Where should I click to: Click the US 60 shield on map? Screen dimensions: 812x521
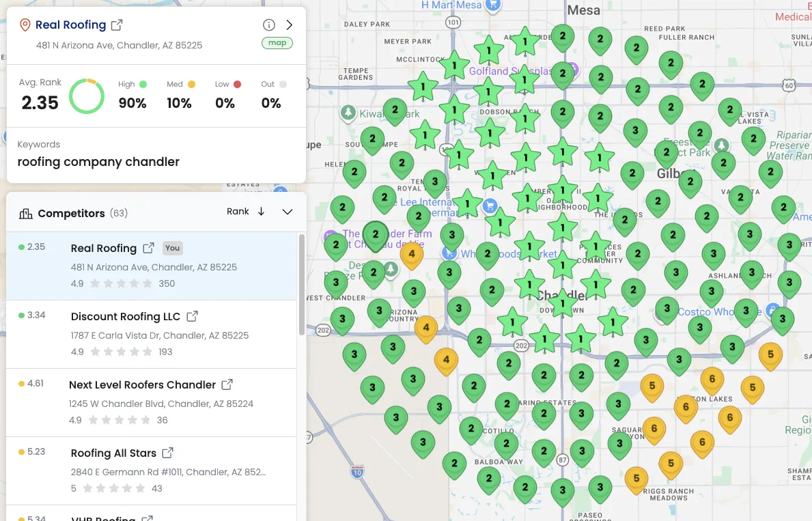coord(789,85)
